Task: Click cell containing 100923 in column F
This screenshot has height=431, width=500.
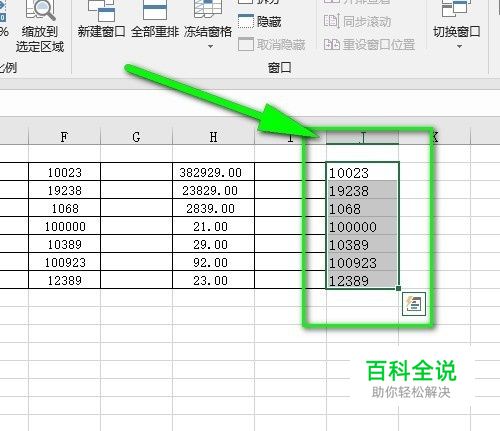Action: 64,262
